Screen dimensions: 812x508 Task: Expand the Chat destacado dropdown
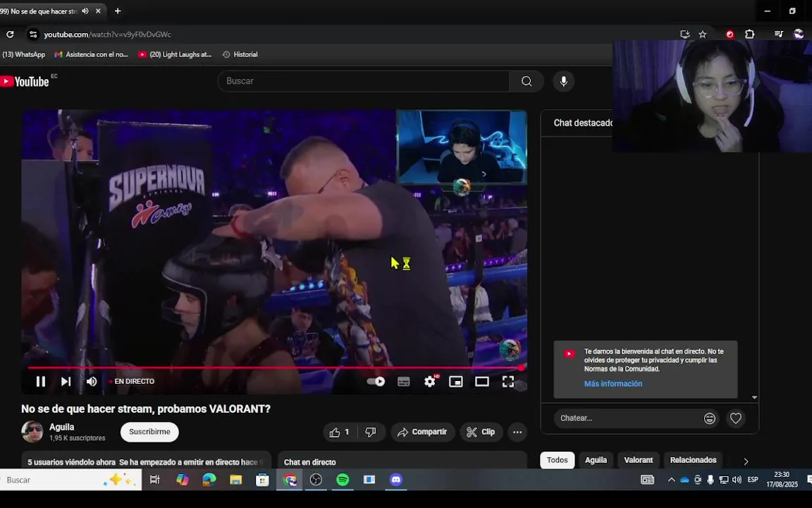click(583, 123)
